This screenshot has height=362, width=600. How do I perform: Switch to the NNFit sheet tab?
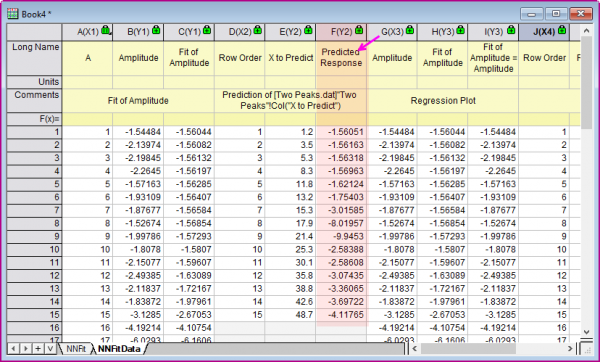point(75,349)
